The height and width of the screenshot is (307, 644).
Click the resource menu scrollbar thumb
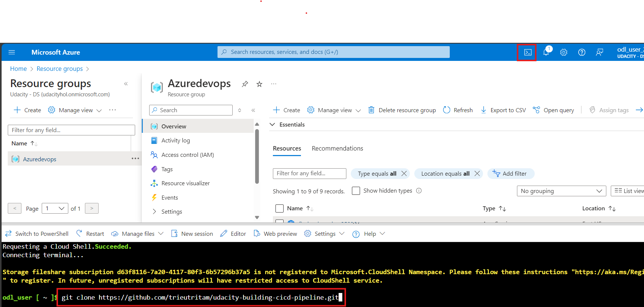(x=257, y=156)
